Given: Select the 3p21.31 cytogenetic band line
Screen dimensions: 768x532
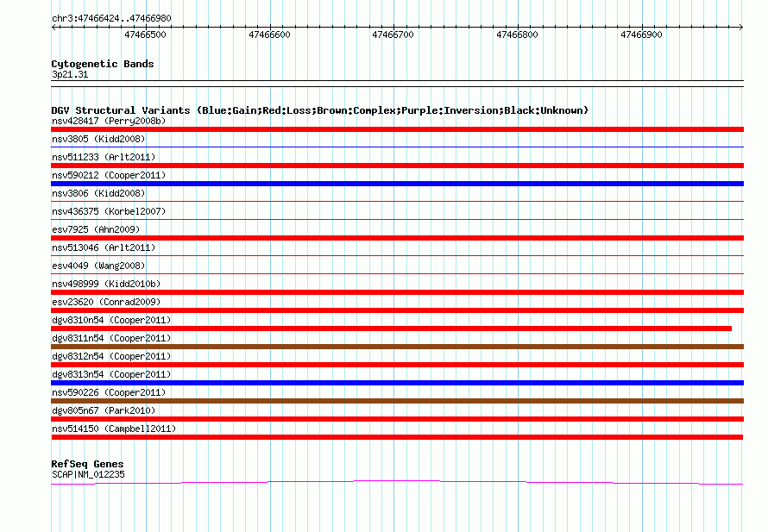Looking at the screenshot, I should (x=397, y=84).
